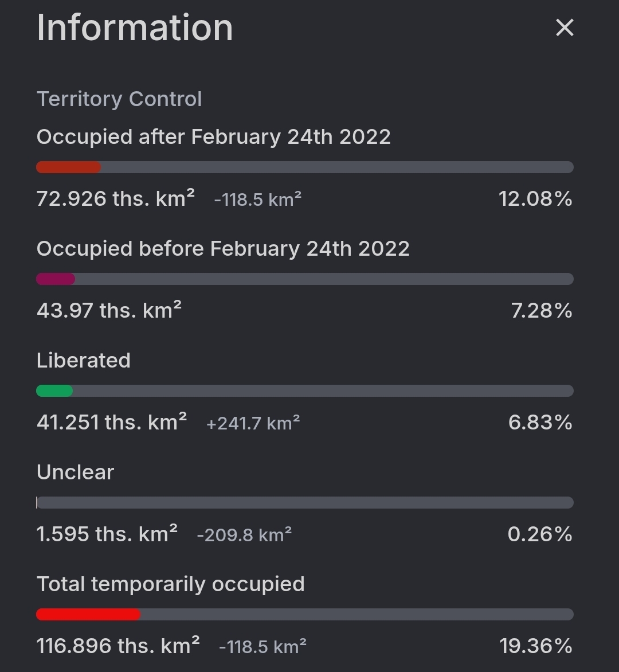619x672 pixels.
Task: Click the Unclear progress bar
Action: point(304,503)
